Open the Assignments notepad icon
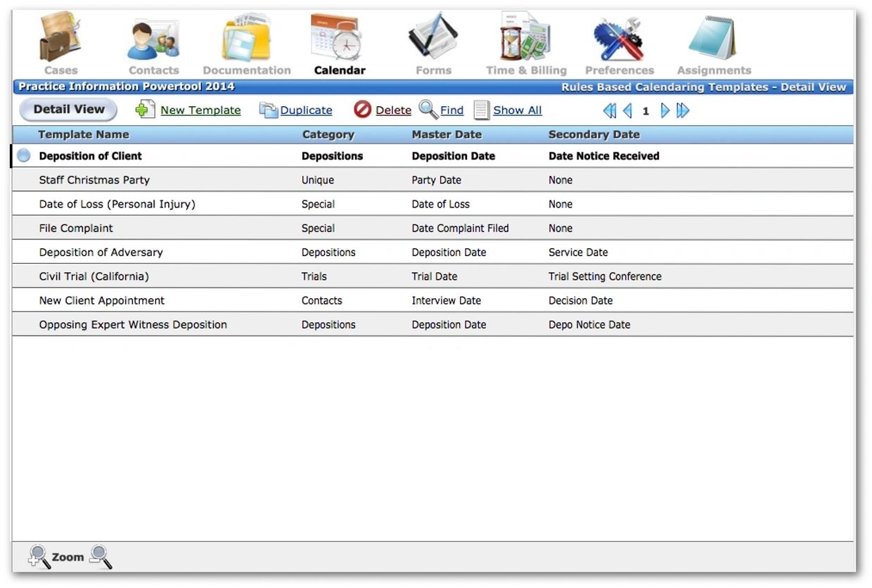The height and width of the screenshot is (588, 872). (x=713, y=38)
